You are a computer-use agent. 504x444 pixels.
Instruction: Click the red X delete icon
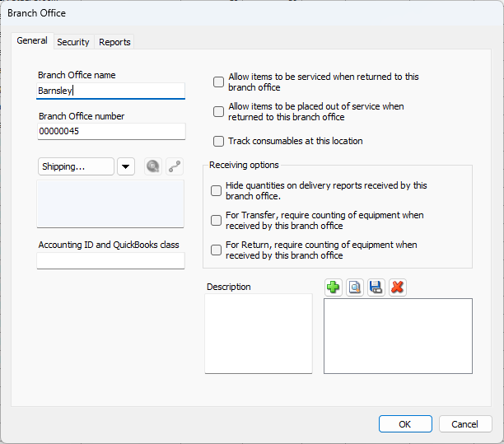(398, 287)
